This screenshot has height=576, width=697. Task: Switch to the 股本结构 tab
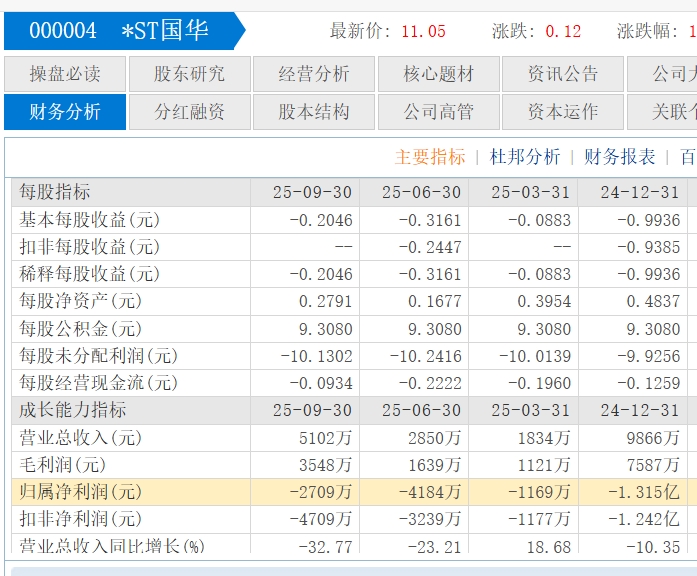[x=314, y=112]
